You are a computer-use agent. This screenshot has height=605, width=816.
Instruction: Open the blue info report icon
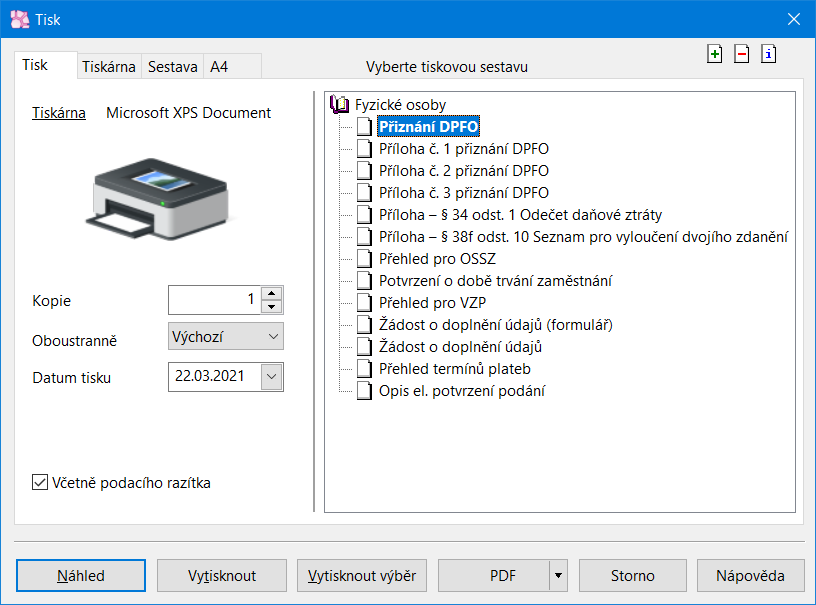(x=769, y=54)
